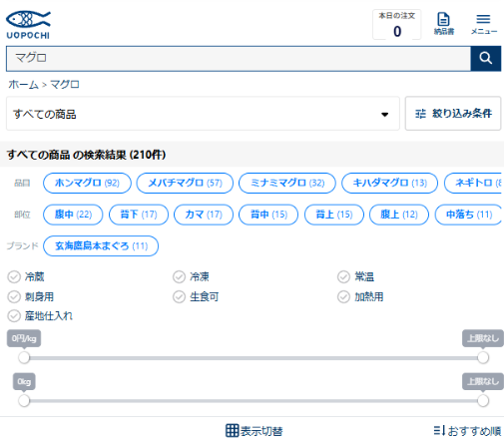Open the 納品書 document icon
Viewport: 504px width, 444px height.
(443, 19)
